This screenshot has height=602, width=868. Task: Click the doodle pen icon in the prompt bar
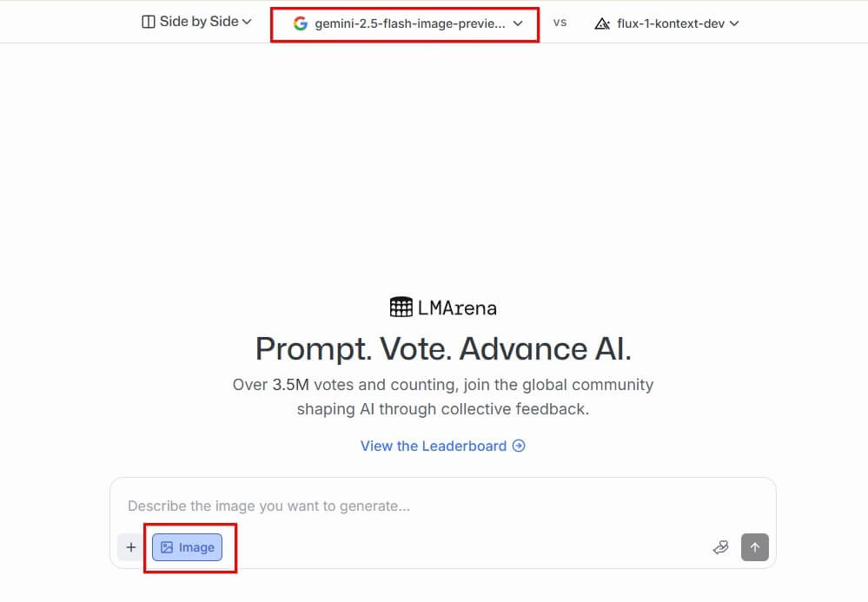(721, 547)
